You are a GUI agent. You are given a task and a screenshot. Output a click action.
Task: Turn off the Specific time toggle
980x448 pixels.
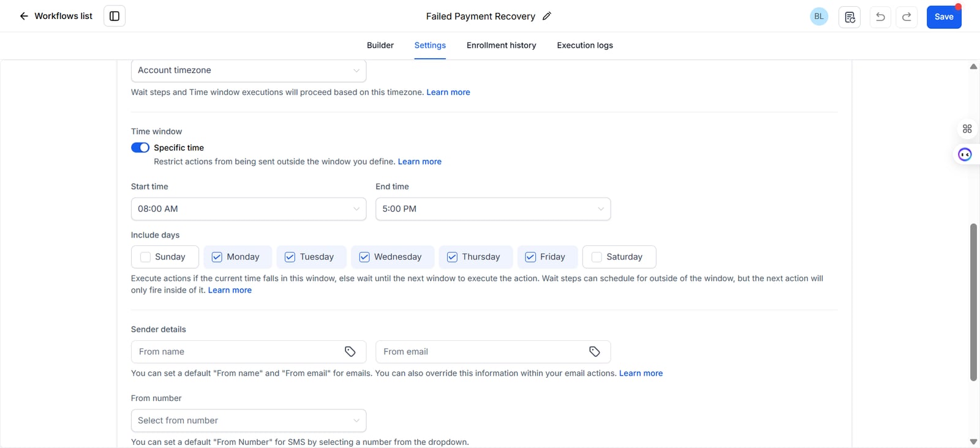click(140, 147)
